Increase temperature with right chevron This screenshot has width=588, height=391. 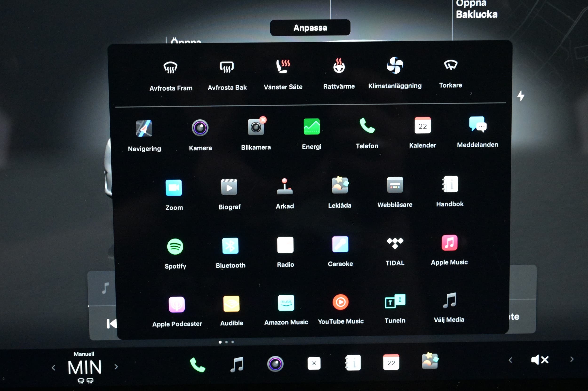coord(116,367)
